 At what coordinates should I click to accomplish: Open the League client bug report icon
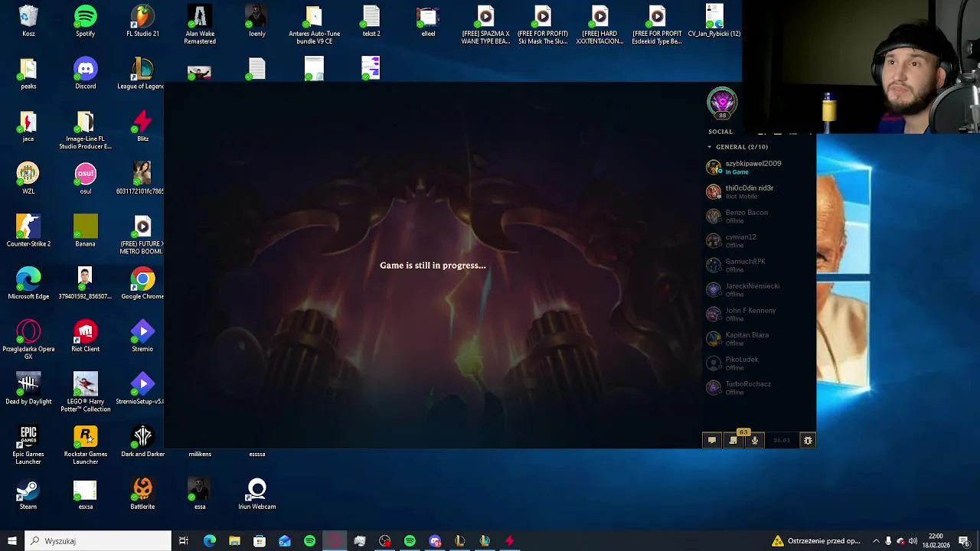click(808, 440)
